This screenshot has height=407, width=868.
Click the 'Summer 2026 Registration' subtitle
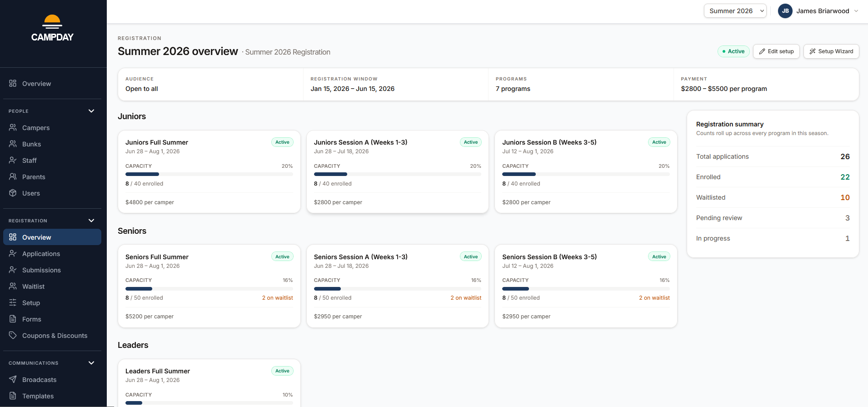click(x=288, y=52)
